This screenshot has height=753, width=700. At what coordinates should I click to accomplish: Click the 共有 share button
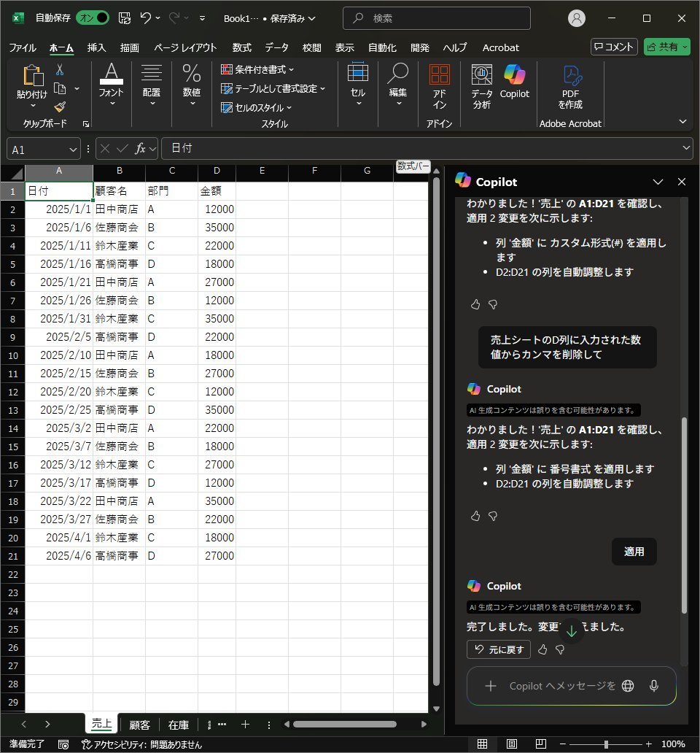(667, 47)
